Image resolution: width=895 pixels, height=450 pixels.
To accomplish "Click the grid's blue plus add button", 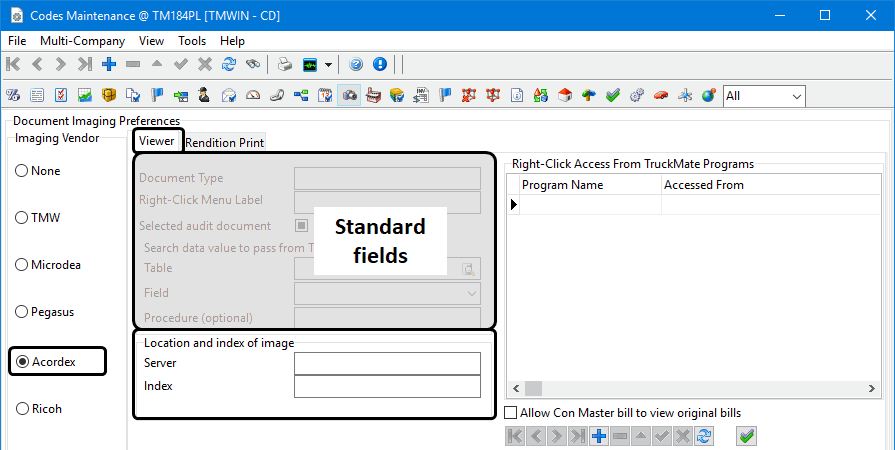I will tap(599, 436).
